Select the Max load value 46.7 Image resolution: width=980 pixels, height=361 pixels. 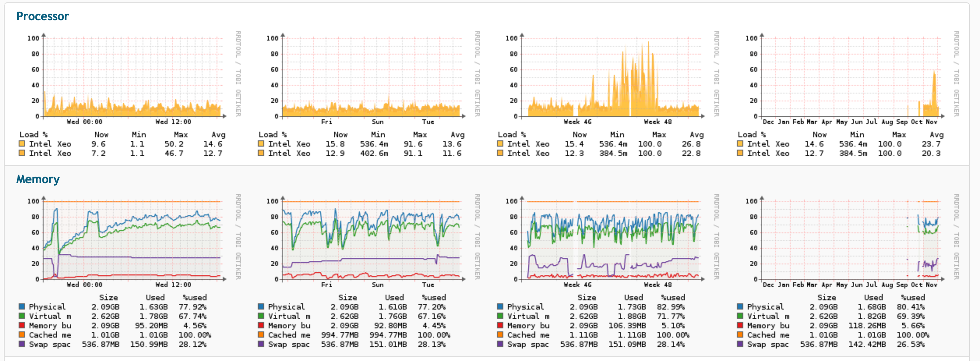tap(174, 153)
